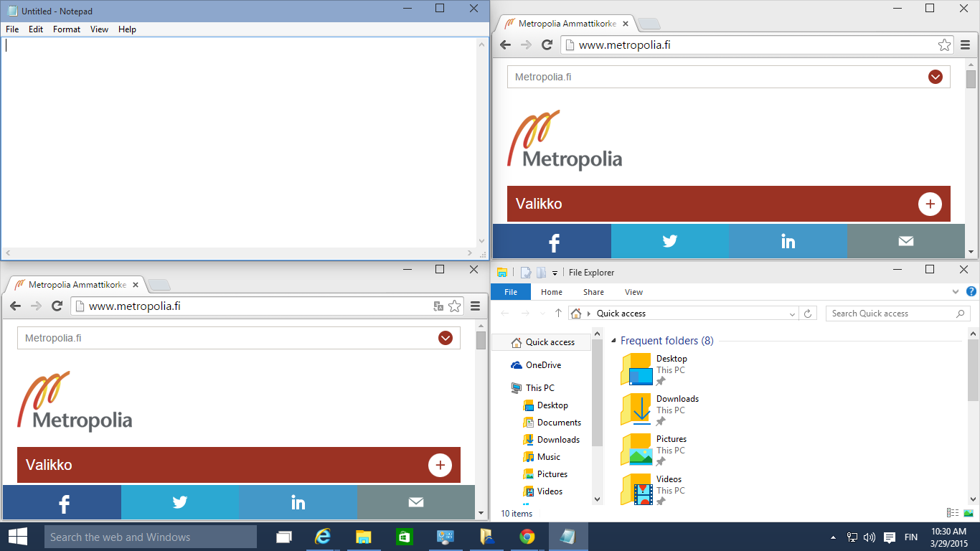Select Downloads folder in Frequent folders

(660, 409)
